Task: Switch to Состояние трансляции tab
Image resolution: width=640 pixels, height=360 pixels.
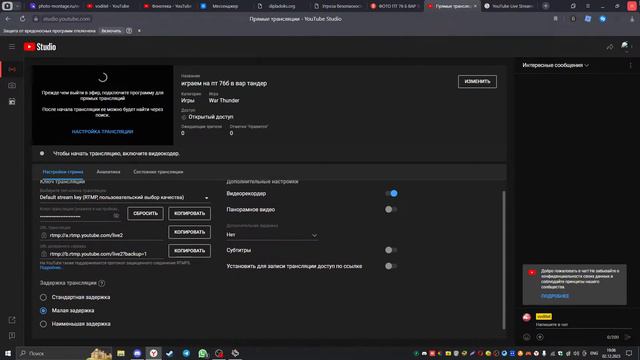Action: point(158,172)
